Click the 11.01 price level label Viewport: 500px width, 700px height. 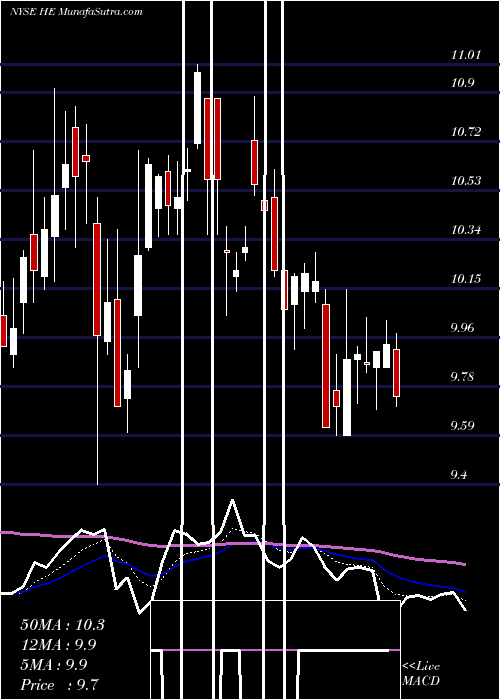coord(466,55)
